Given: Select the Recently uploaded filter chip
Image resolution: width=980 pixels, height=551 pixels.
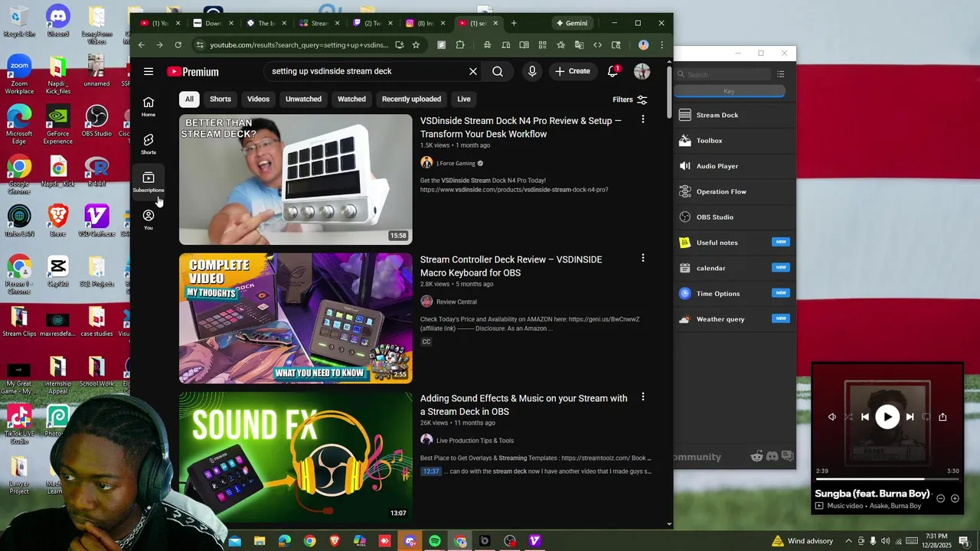Looking at the screenshot, I should 411,99.
